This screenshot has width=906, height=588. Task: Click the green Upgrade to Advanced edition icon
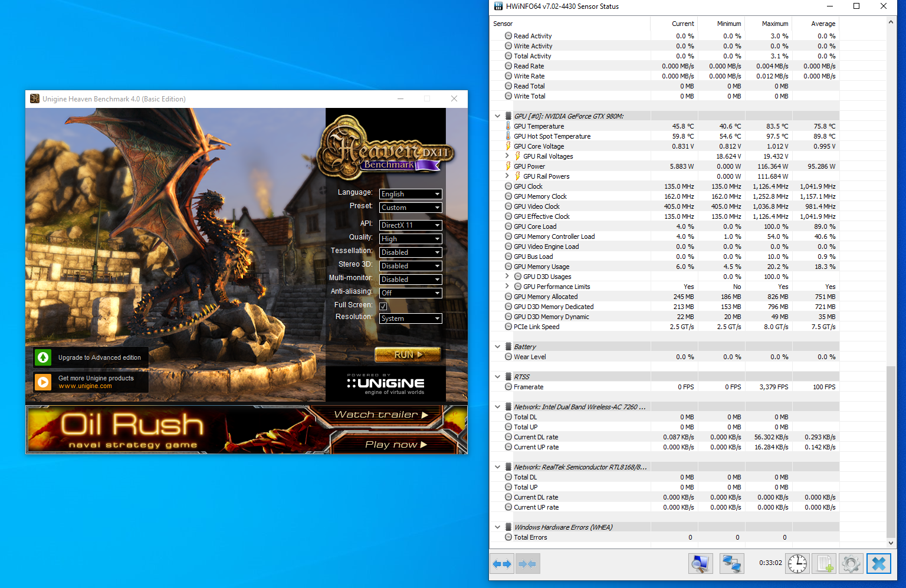point(43,357)
